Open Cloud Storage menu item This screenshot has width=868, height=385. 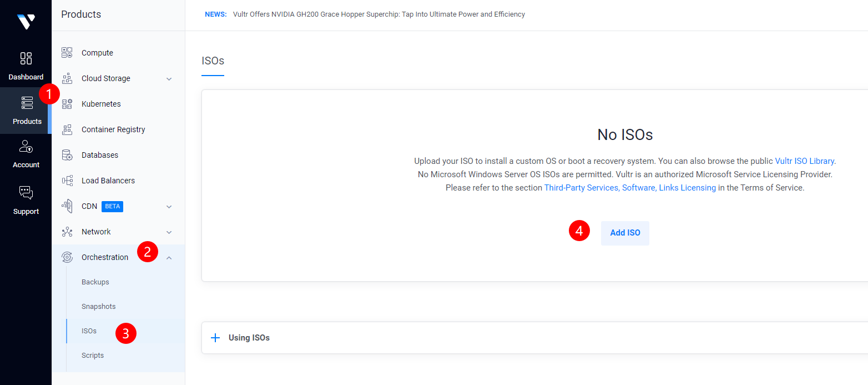(106, 78)
